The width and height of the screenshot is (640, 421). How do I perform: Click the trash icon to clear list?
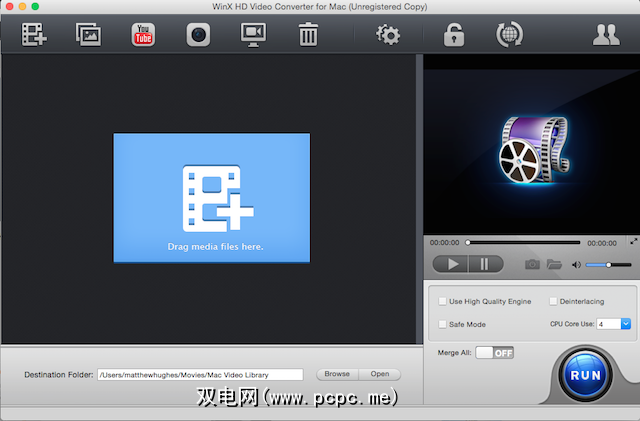tap(308, 35)
